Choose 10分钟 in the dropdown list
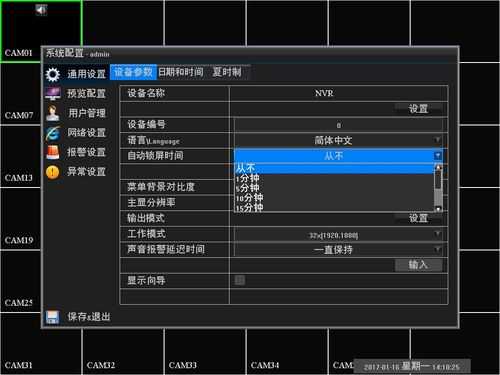Viewport: 500px width, 375px height. tap(334, 198)
